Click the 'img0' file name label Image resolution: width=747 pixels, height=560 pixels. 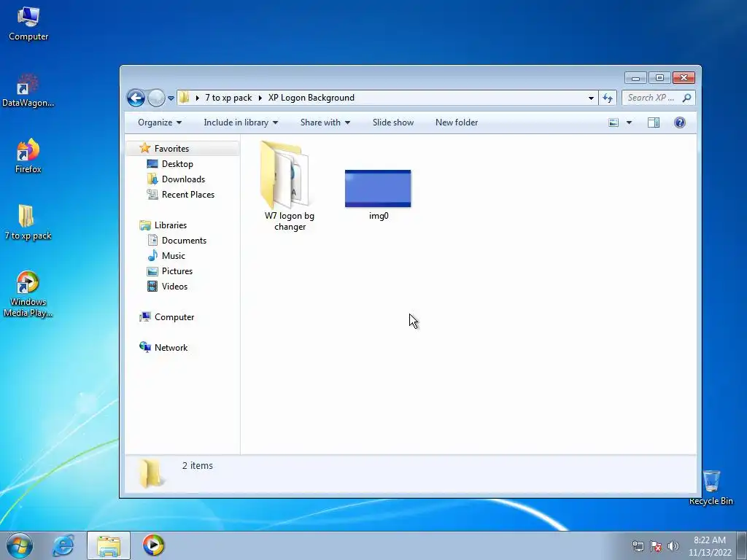[x=379, y=216]
